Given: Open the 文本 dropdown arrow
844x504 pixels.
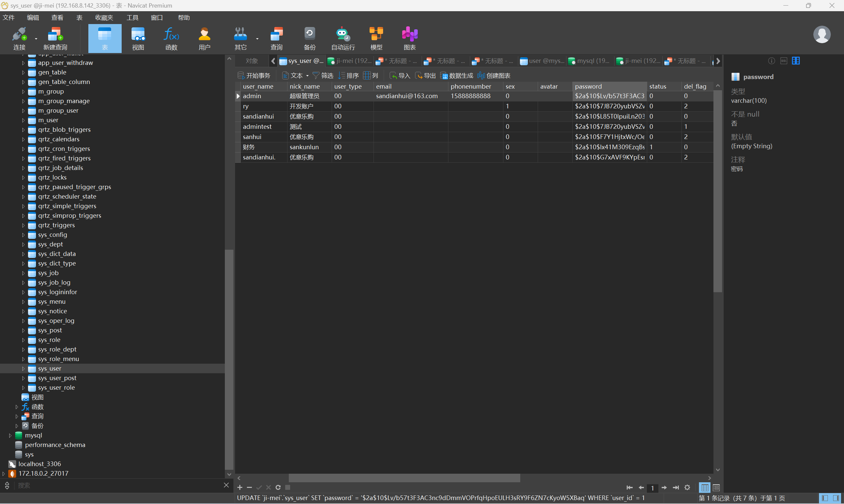Looking at the screenshot, I should 307,76.
